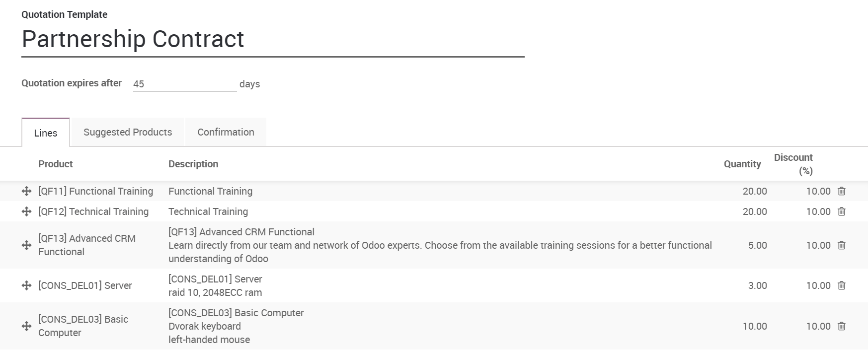Click trash icon for Advanced CRM Functional
The width and height of the screenshot is (868, 350).
(x=842, y=245)
